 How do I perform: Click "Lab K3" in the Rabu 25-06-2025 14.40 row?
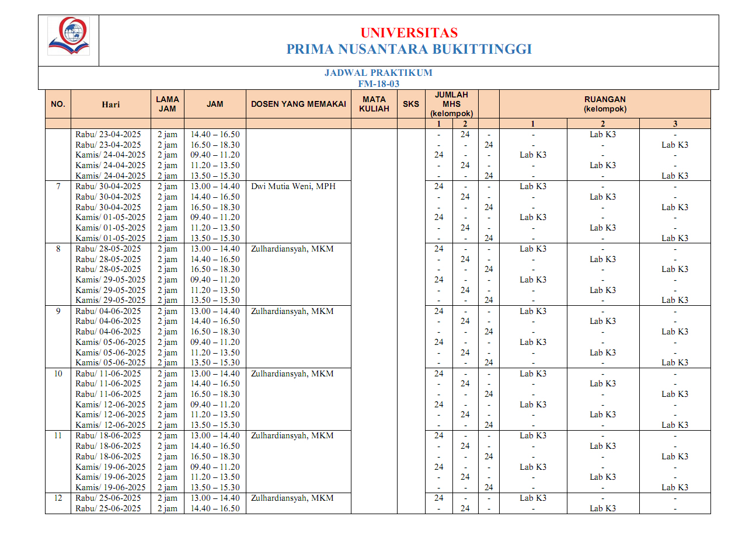click(x=603, y=508)
